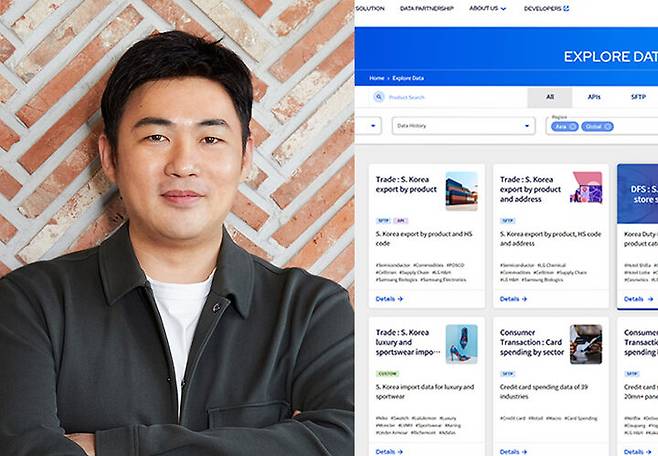Open Details for luxury and sportswear import card

389,452
